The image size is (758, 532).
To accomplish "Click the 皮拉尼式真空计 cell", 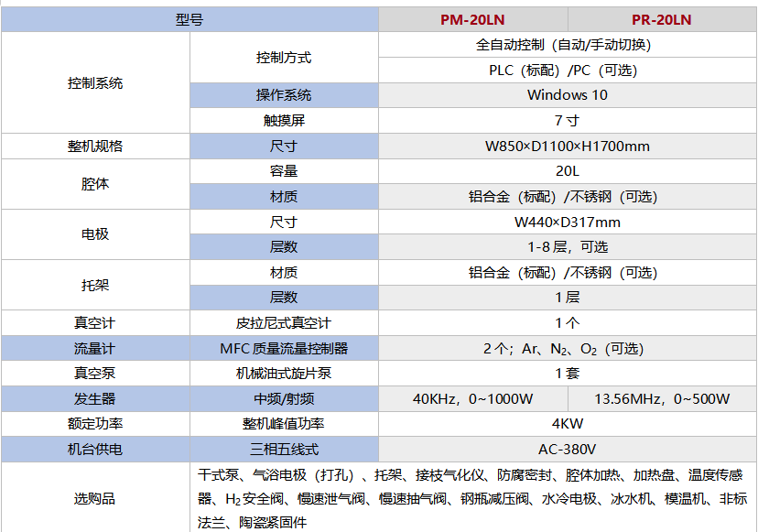I will (x=283, y=323).
